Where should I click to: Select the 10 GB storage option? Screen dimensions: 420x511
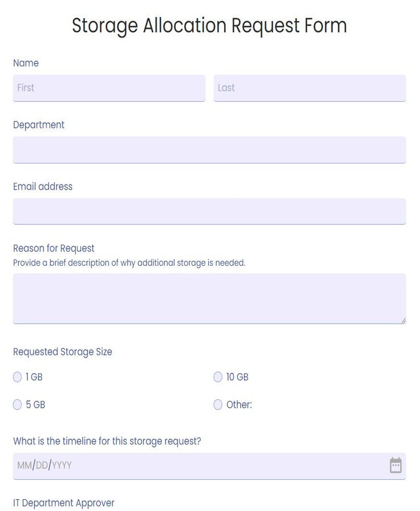pos(218,376)
